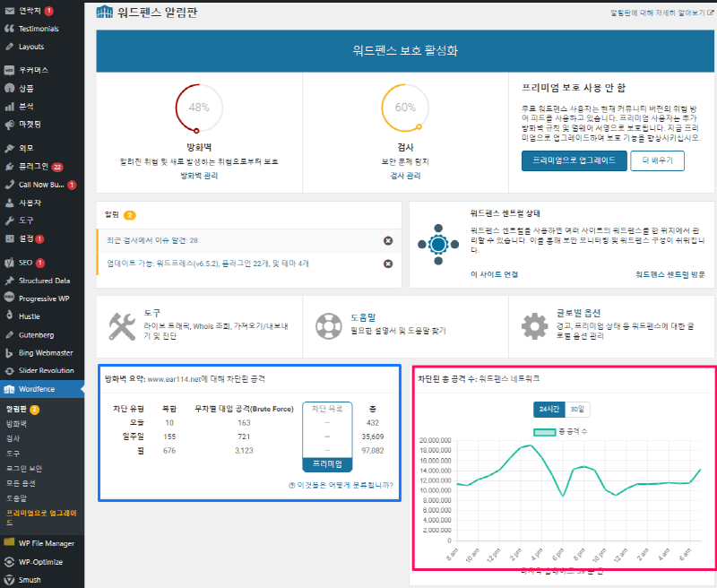Open the 마케팅 megaphone icon
Screen dimensions: 717x588
(x=9, y=125)
